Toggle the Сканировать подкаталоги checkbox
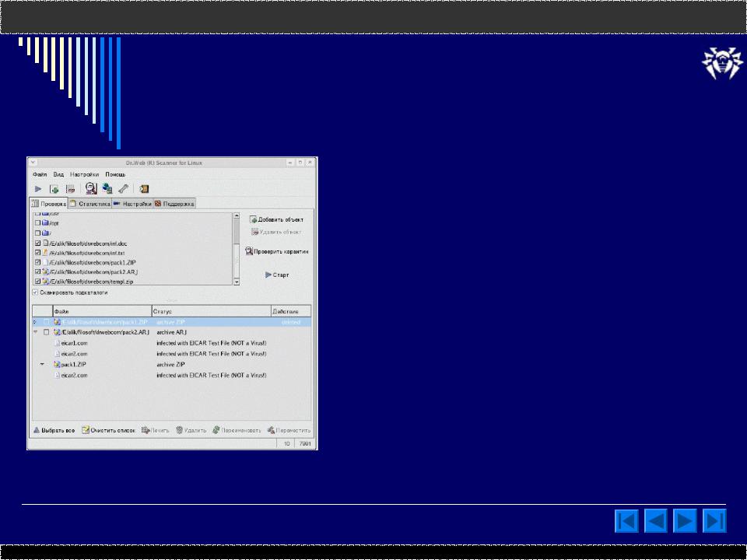The width and height of the screenshot is (747, 560). point(35,292)
